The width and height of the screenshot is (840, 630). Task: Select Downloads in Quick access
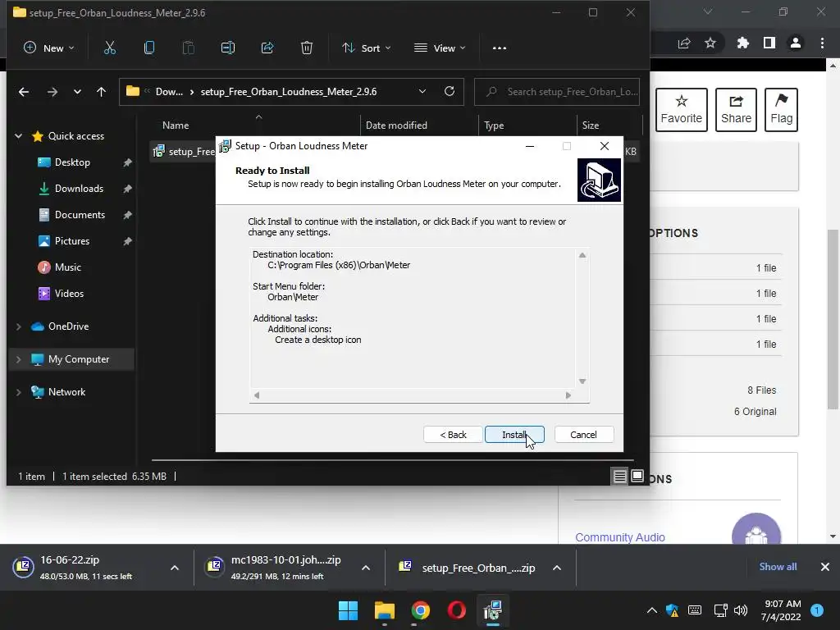point(79,189)
